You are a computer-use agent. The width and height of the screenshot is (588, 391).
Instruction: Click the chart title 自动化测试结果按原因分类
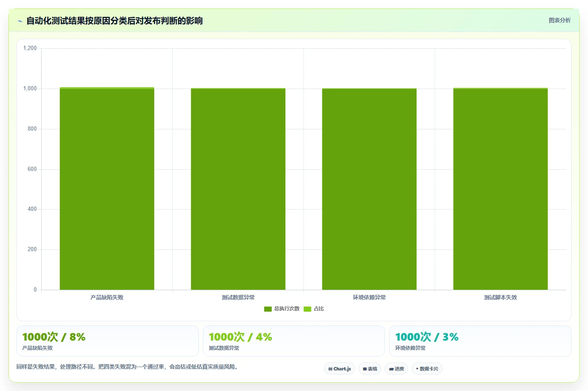114,21
